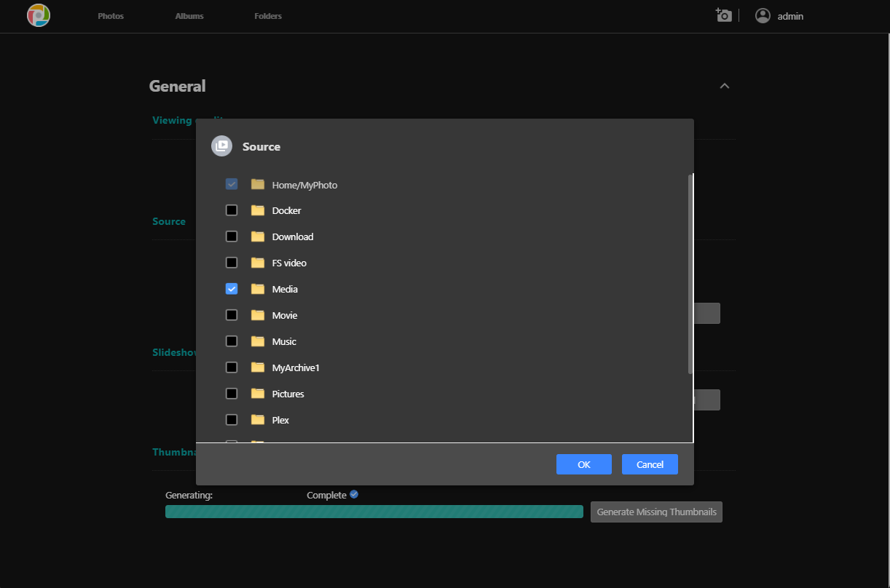The height and width of the screenshot is (588, 890).
Task: Click the Source dialog header icon
Action: 221,146
